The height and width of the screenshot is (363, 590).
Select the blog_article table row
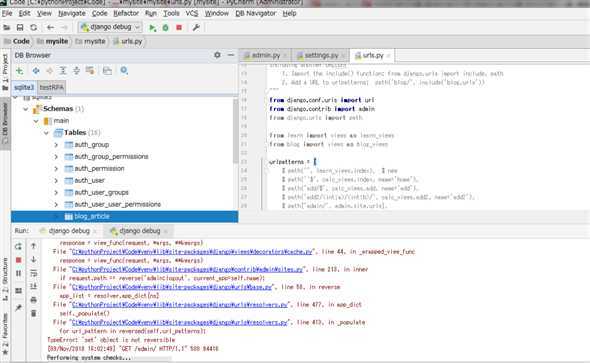point(125,216)
